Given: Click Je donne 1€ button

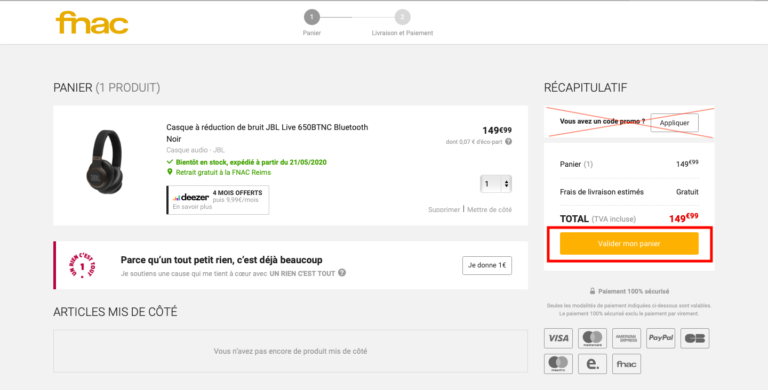Looking at the screenshot, I should pos(487,265).
